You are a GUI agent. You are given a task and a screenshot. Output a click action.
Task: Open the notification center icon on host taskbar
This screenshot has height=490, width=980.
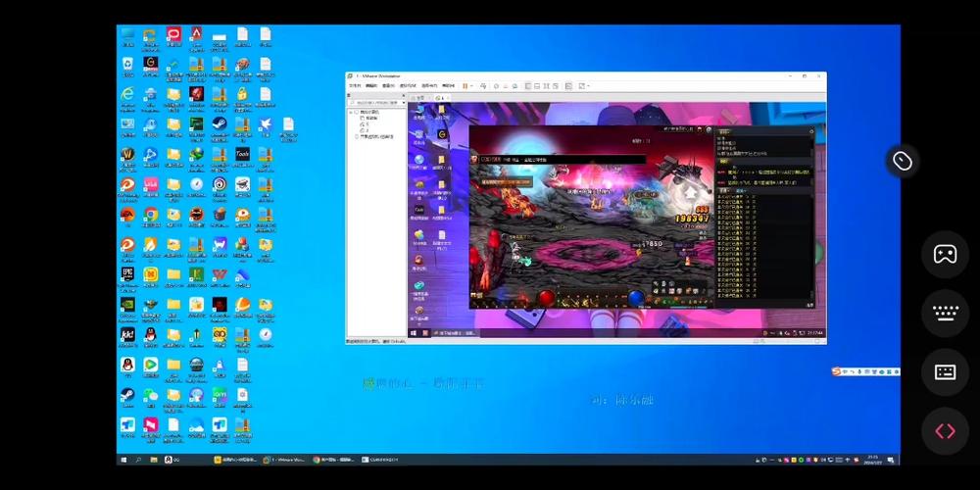(891, 460)
